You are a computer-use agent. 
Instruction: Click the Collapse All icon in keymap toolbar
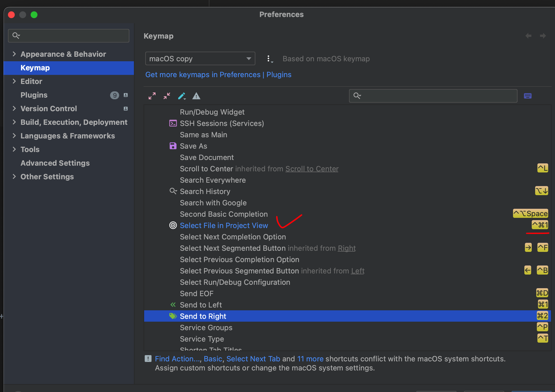[x=167, y=96]
